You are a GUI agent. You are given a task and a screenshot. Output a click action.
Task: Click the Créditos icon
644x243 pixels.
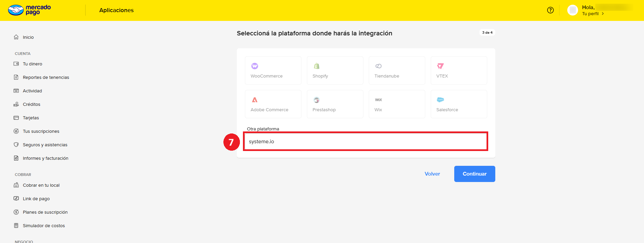pyautogui.click(x=16, y=104)
